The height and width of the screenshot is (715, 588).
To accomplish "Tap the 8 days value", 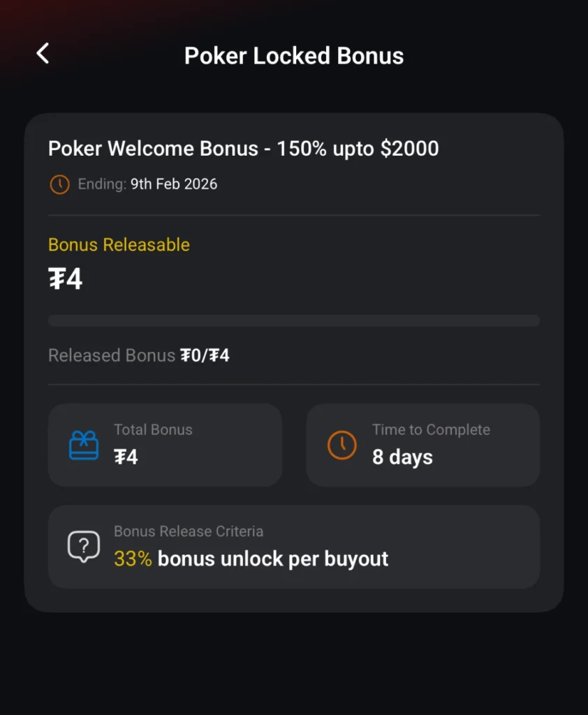I will coord(402,457).
